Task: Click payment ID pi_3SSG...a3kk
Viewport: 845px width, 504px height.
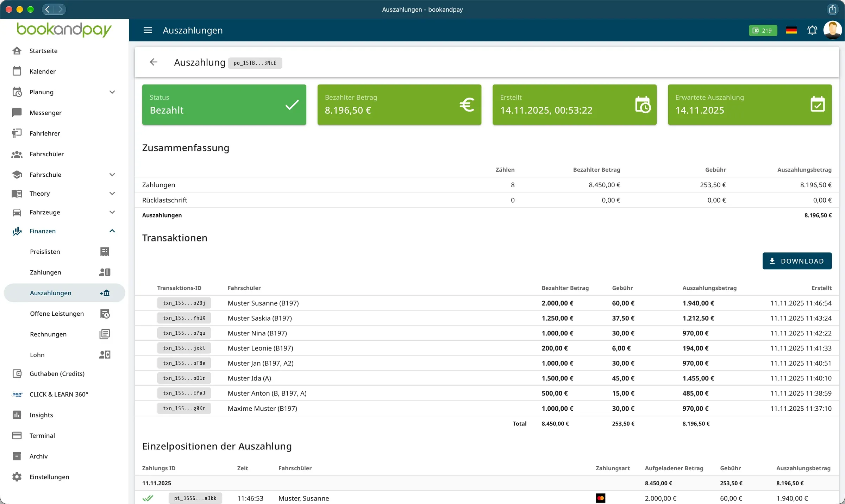Action: point(195,498)
